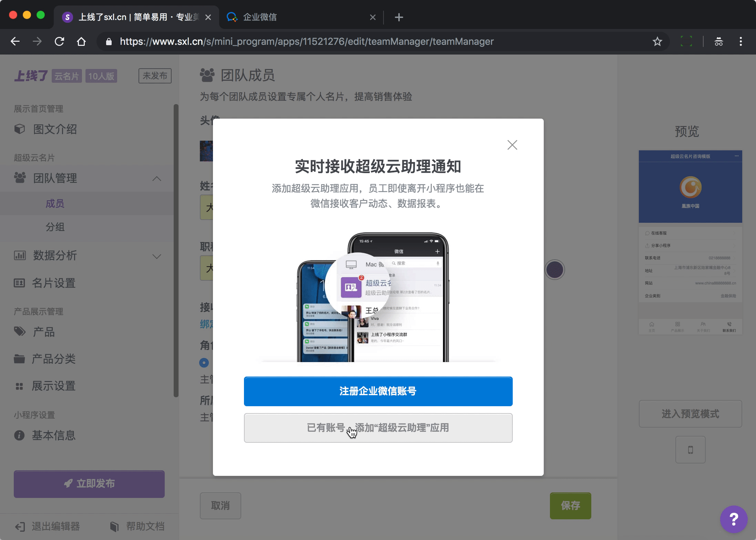This screenshot has width=756, height=540.
Task: Click the green 保存 save button
Action: (570, 506)
